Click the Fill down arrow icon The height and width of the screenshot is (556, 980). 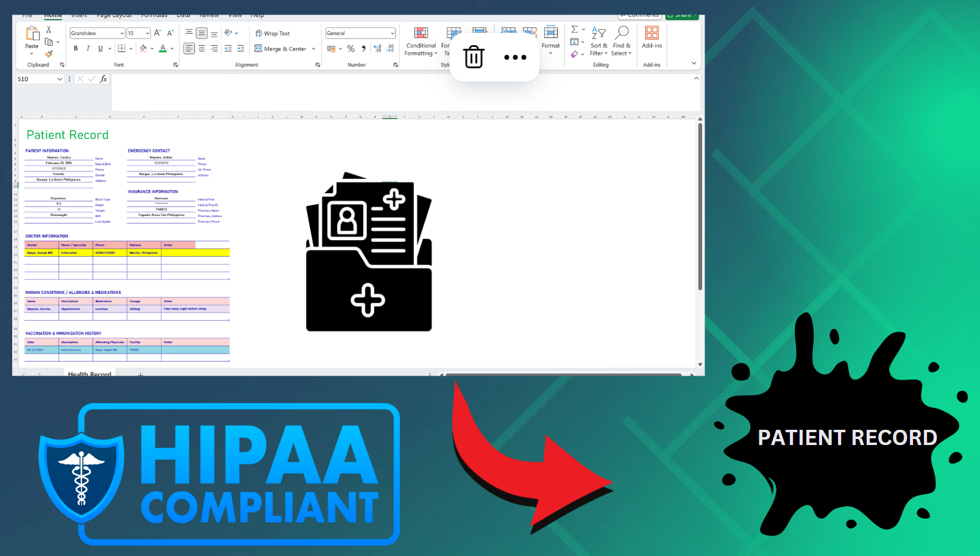coord(574,41)
